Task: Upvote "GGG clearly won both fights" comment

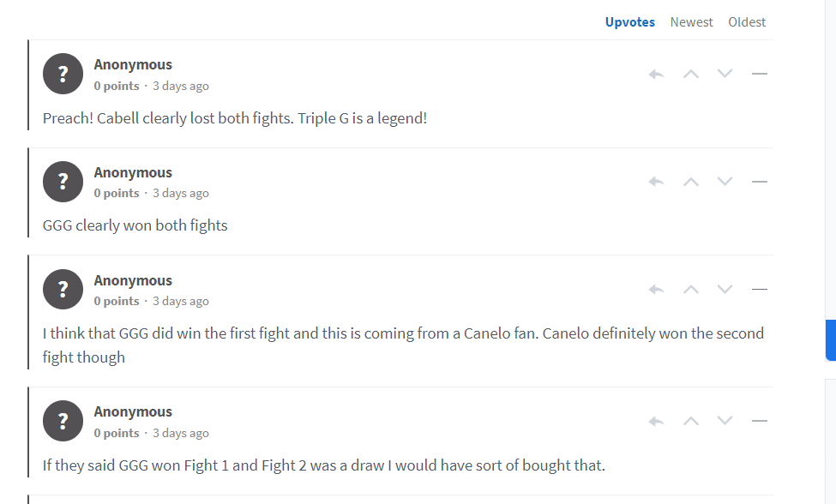Action: pos(691,182)
